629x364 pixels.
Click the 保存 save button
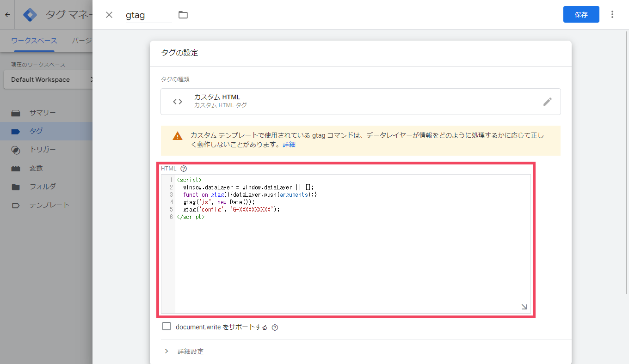[x=581, y=14]
